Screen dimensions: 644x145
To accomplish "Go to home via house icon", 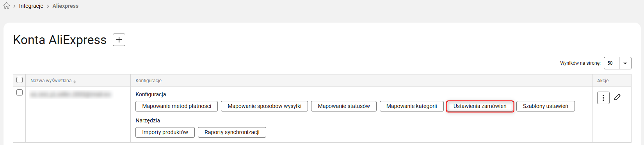I will tap(7, 6).
